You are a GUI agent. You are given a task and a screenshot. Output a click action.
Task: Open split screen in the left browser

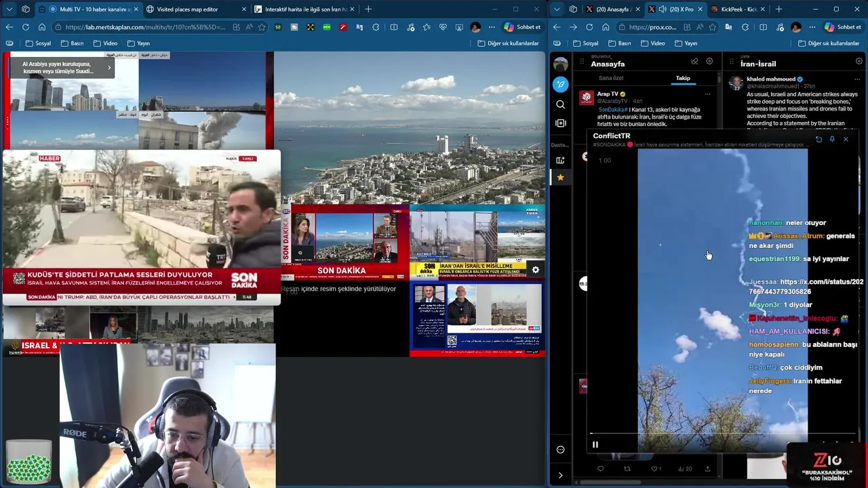(393, 27)
